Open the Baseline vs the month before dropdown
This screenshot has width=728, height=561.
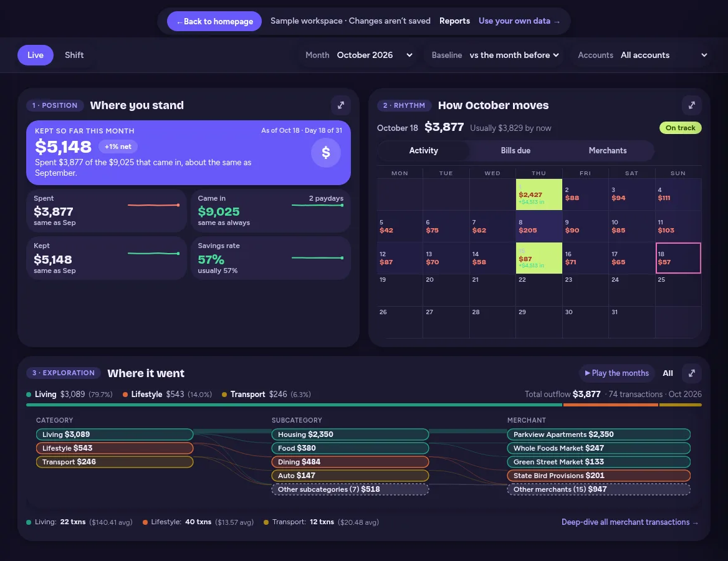496,55
